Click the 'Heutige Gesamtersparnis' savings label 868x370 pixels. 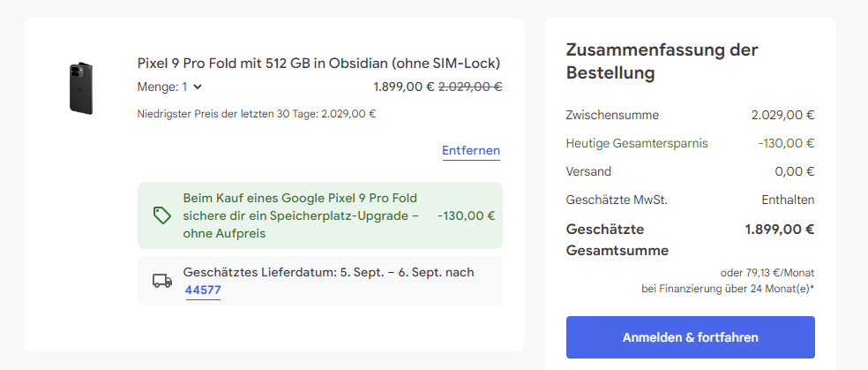pyautogui.click(x=637, y=143)
